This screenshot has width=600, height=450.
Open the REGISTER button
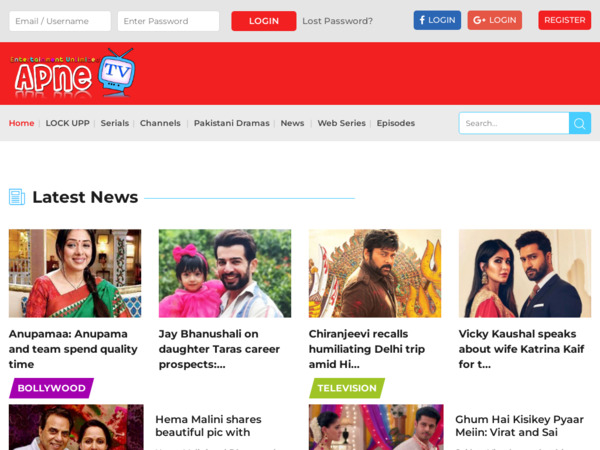[564, 20]
